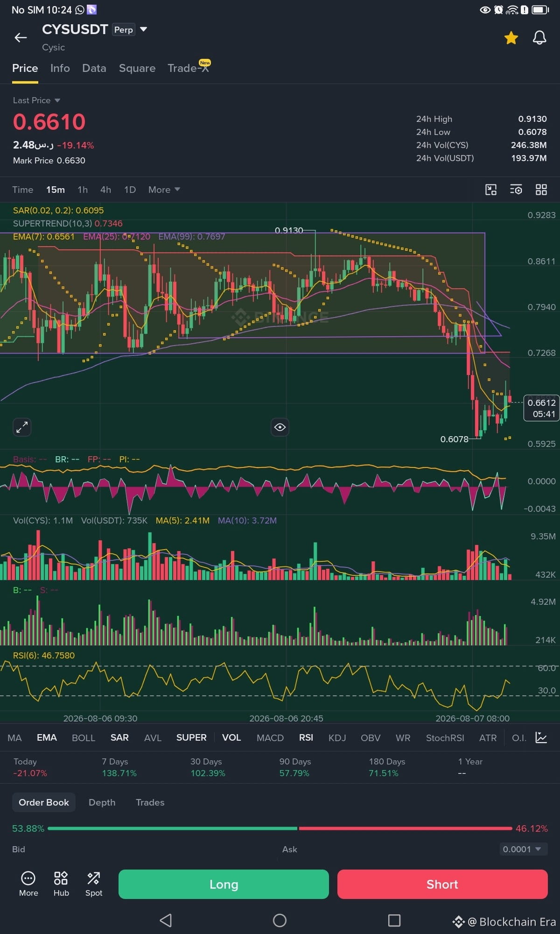560x934 pixels.
Task: Toggle the SAR indicator
Action: [119, 738]
